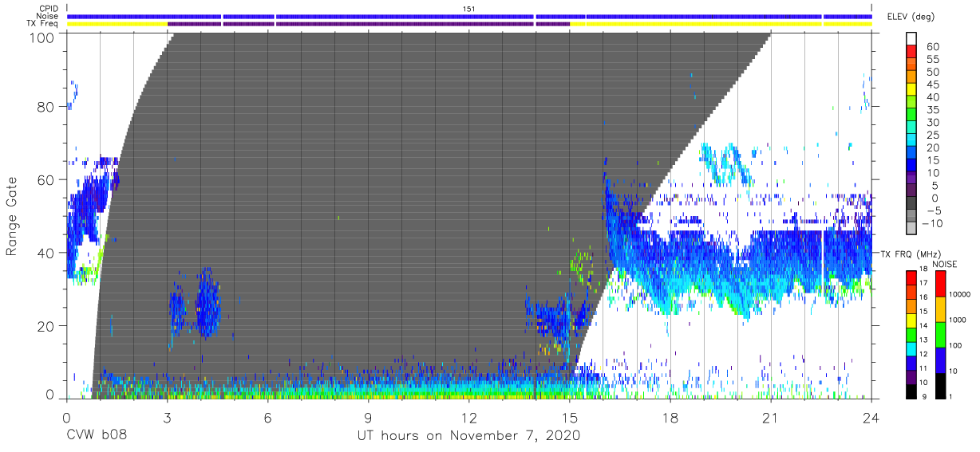Click the 60 label on ELEV colorbar
The height and width of the screenshot is (452, 980).
tap(933, 47)
